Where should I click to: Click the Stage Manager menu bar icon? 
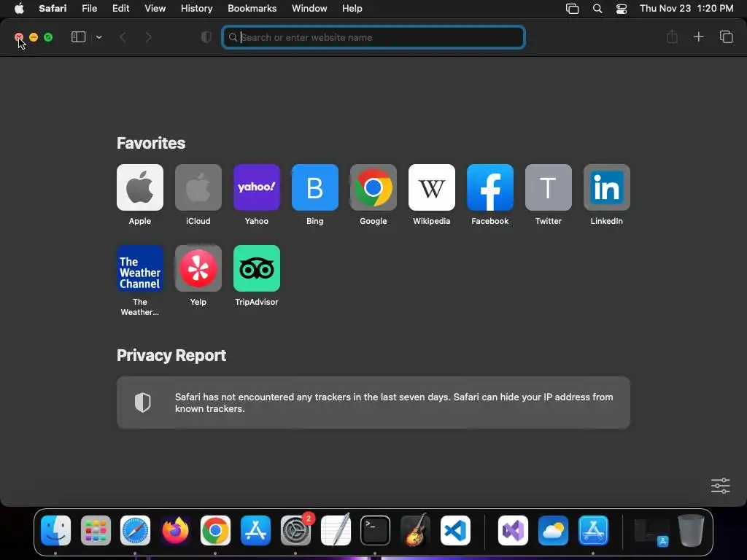[572, 9]
